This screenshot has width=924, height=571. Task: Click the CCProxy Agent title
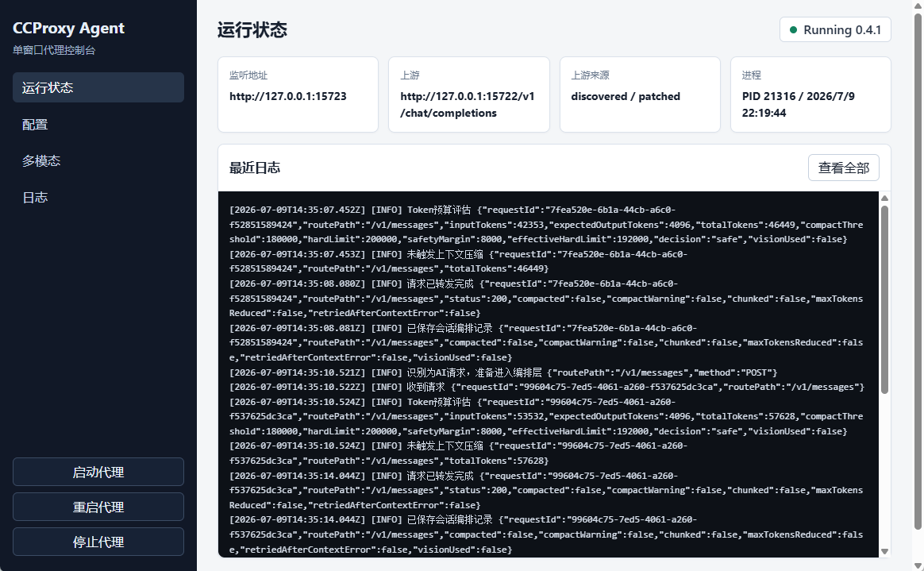(68, 29)
